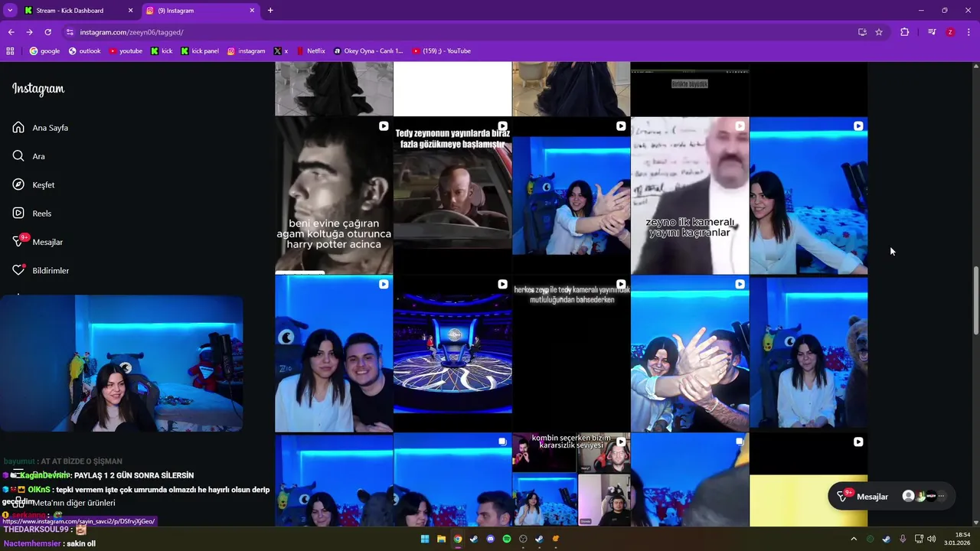Open the quiz show studio tagged post

click(452, 354)
